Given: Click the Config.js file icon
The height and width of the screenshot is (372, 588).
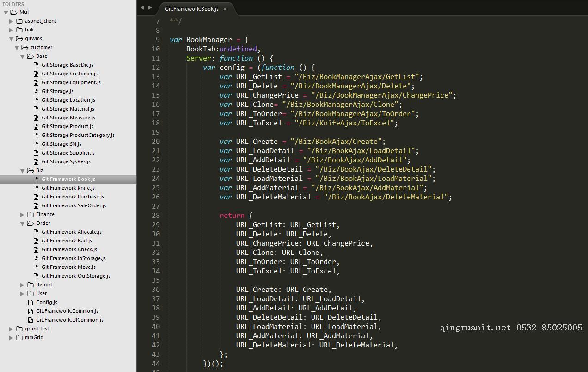Looking at the screenshot, I should [31, 302].
